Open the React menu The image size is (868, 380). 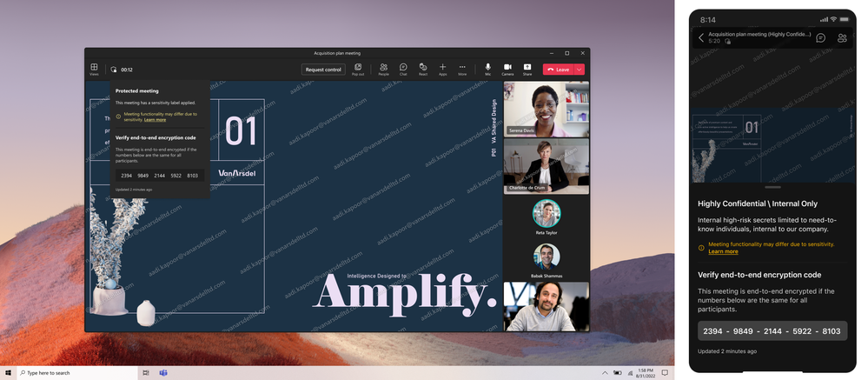pos(423,69)
